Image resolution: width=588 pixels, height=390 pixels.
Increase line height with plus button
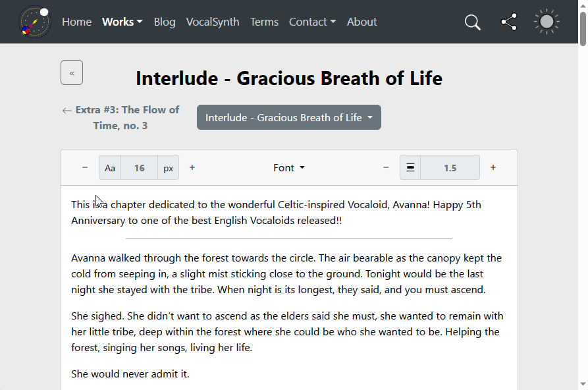coord(493,167)
